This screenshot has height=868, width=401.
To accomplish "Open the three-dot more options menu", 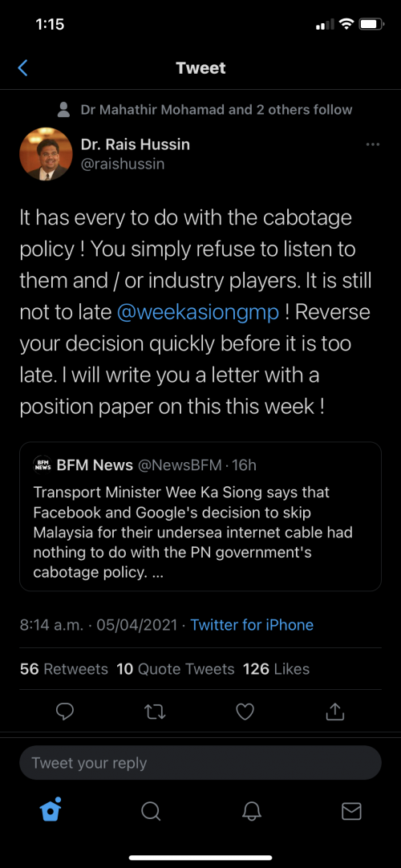I will [x=373, y=144].
